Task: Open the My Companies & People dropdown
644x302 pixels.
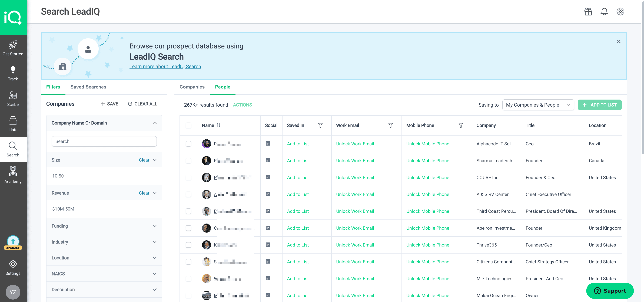Action: [x=538, y=105]
